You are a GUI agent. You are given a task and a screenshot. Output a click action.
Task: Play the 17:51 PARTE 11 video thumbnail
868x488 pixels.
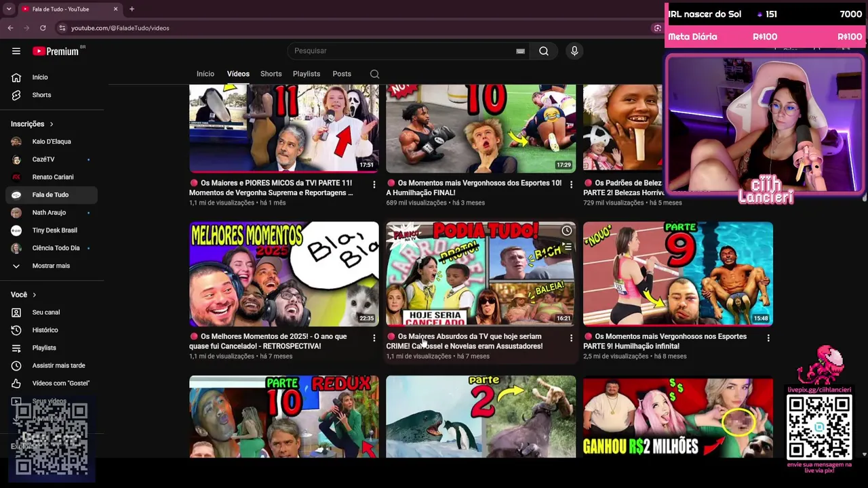(x=284, y=128)
